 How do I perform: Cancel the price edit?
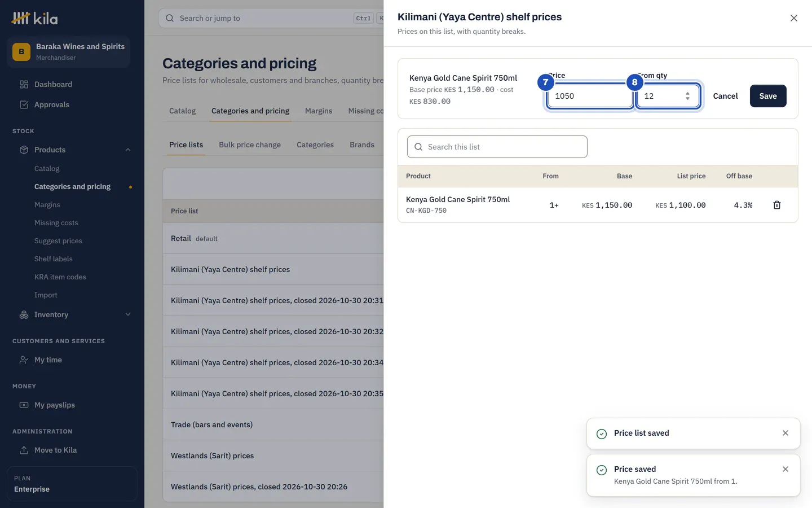[x=725, y=96]
